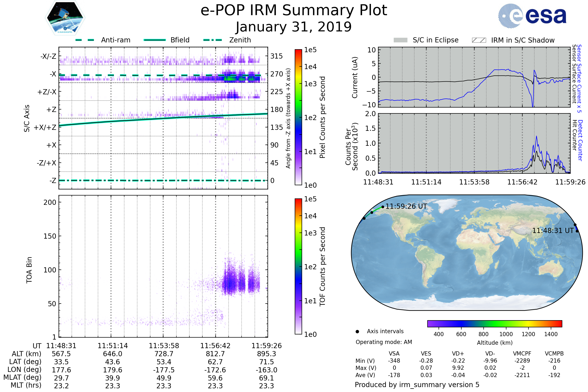Click the VSA column header in voltage table
588x392 pixels.
coord(394,354)
